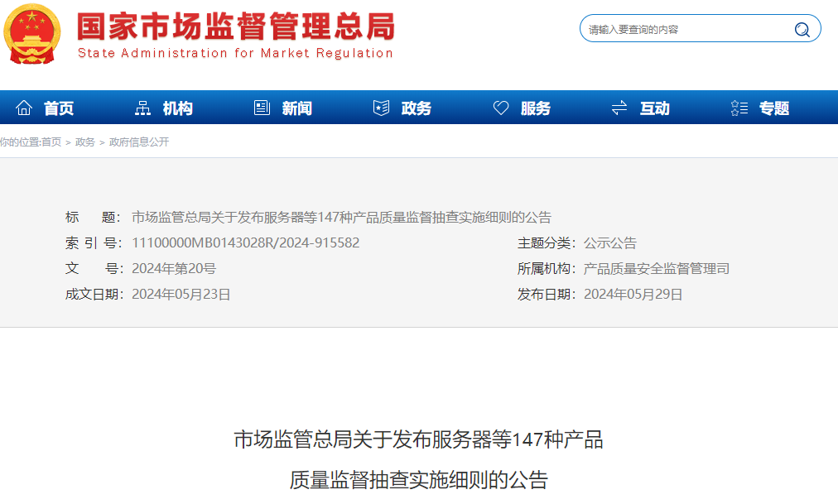Open the 政府信息公开 breadcrumb link
Viewport: 838px width, 504px height.
140,142
